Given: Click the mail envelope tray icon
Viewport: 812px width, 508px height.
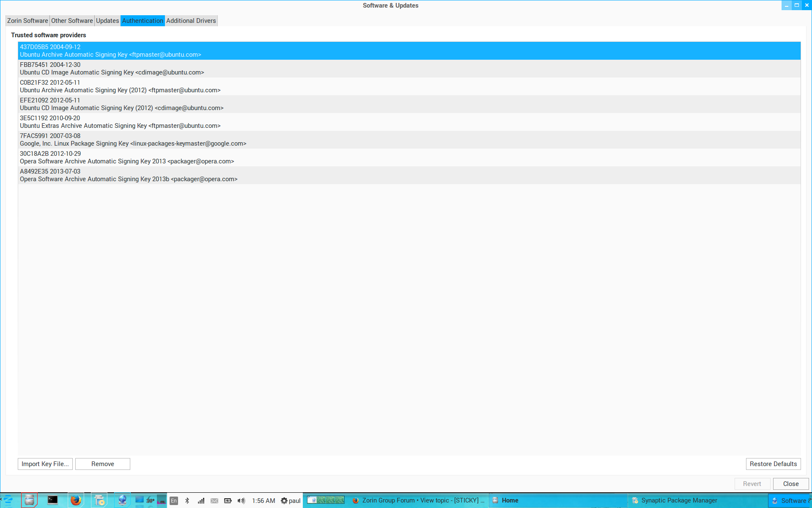Looking at the screenshot, I should click(214, 500).
